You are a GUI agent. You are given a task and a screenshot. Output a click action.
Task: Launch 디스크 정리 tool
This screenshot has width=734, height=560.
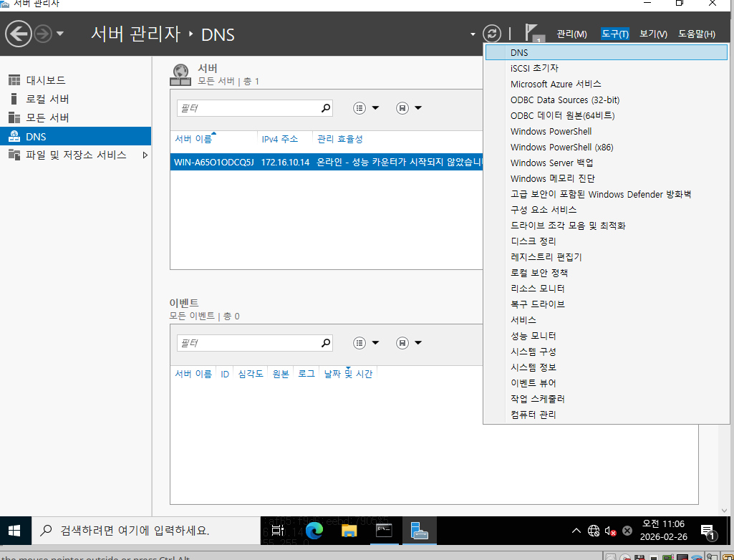coord(607,241)
